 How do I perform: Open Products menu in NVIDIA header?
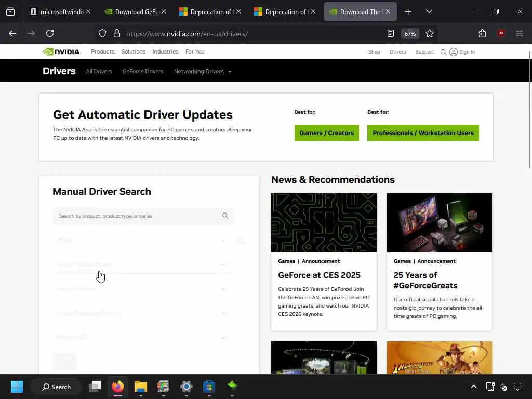coord(103,51)
